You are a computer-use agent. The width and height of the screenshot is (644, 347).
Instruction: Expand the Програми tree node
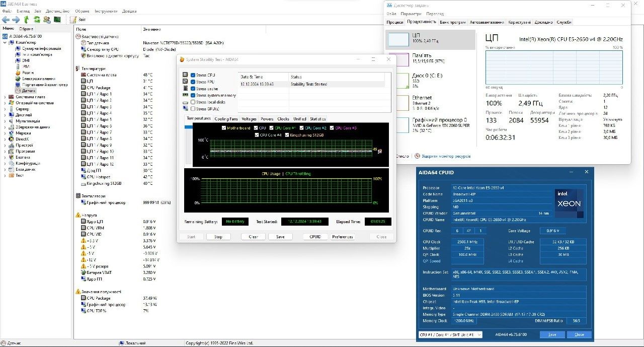(x=6, y=151)
